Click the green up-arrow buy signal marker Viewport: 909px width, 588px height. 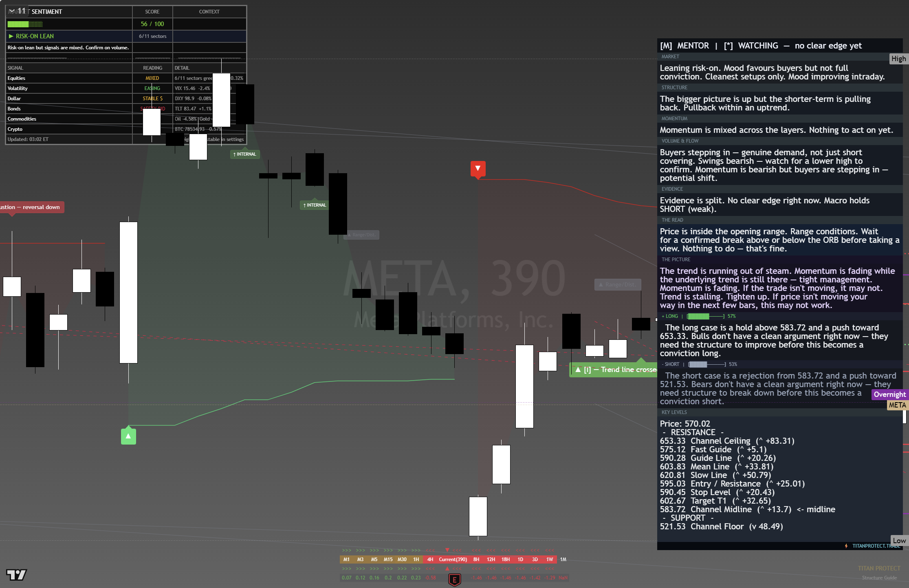pyautogui.click(x=128, y=436)
